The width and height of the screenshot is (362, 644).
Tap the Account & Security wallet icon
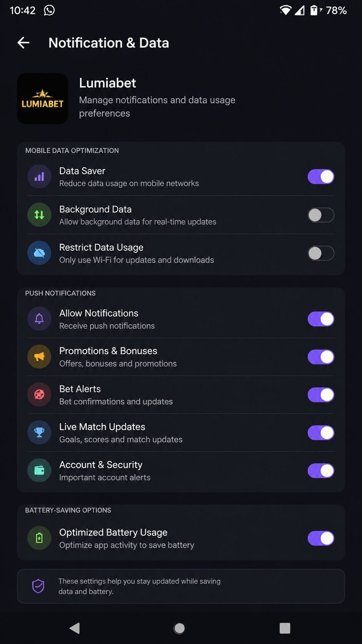point(39,470)
